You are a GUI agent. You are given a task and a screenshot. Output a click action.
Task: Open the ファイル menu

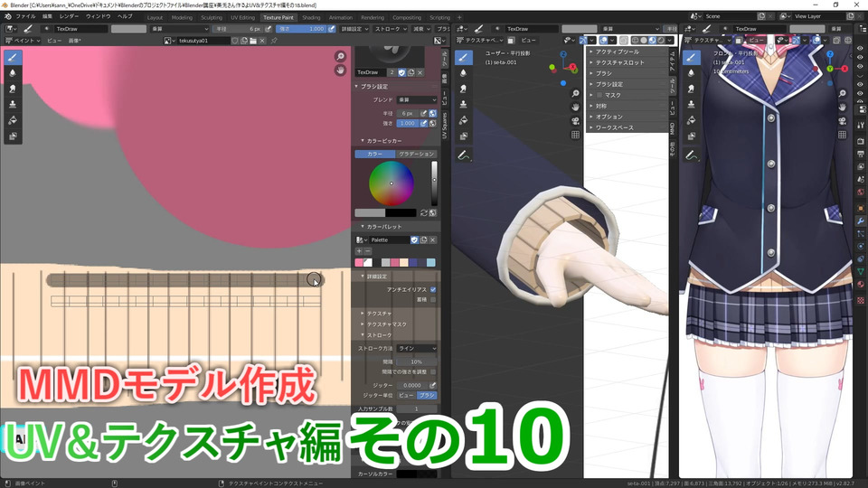25,16
